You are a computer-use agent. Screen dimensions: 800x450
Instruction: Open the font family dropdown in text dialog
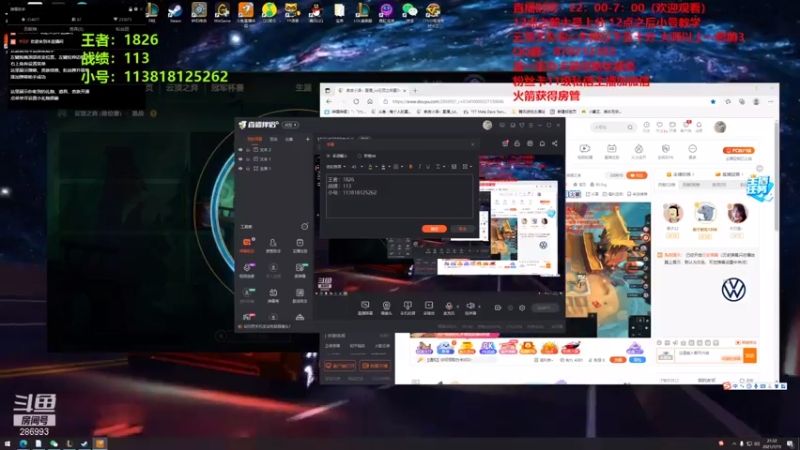[336, 166]
